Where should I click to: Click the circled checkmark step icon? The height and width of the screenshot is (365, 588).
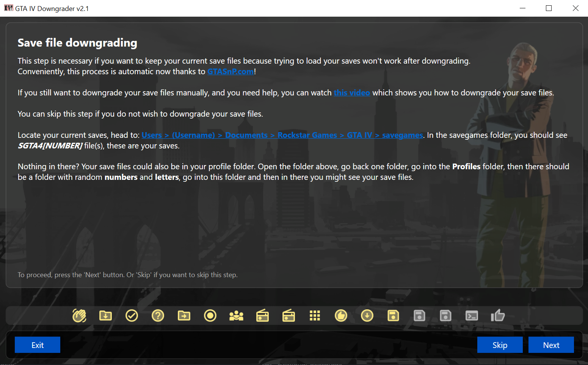click(132, 315)
